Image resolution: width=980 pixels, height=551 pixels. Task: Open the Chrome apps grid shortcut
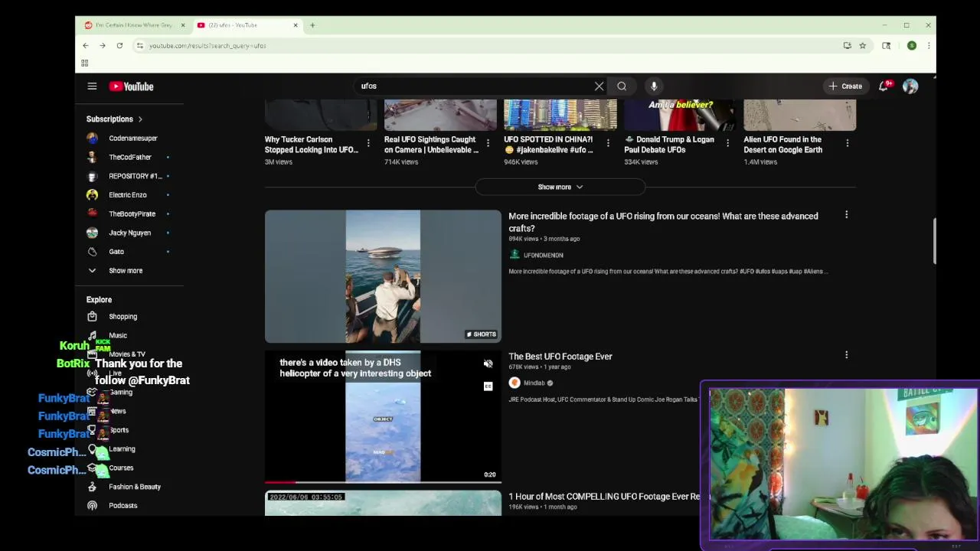[x=85, y=63]
